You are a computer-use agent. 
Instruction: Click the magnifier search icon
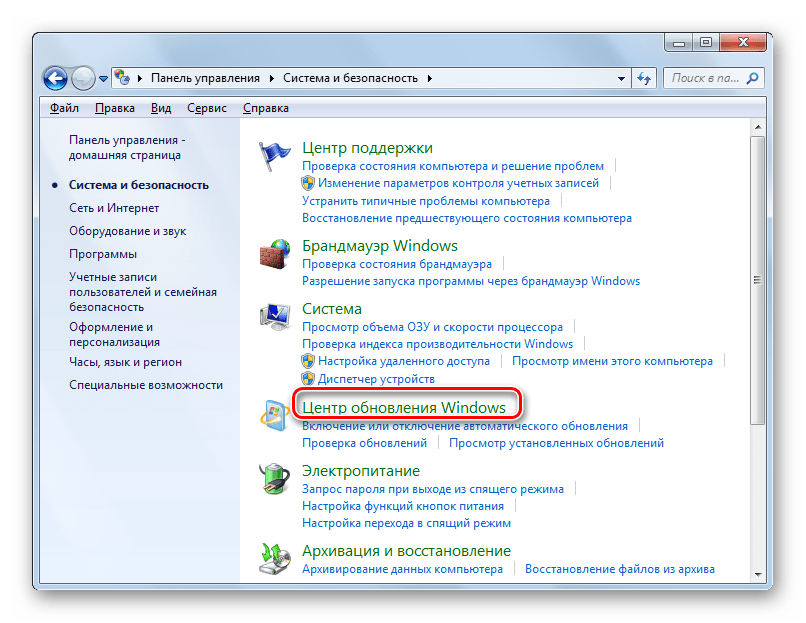click(753, 78)
